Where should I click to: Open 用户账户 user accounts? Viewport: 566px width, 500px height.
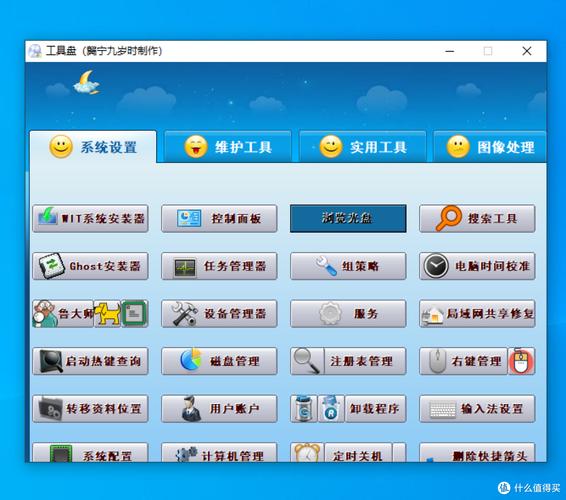point(219,409)
